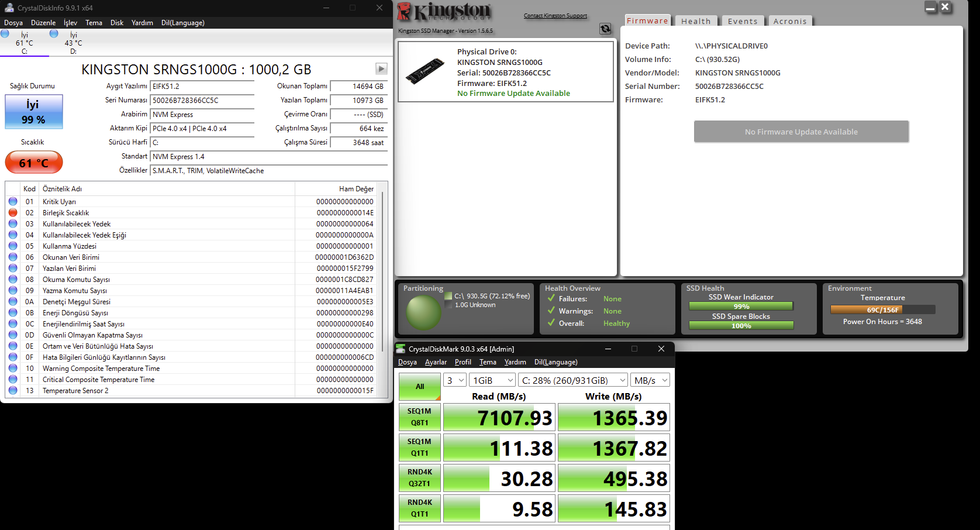Open Disk menu in CrystalDiskInfo
The height and width of the screenshot is (530, 980).
pyautogui.click(x=117, y=23)
